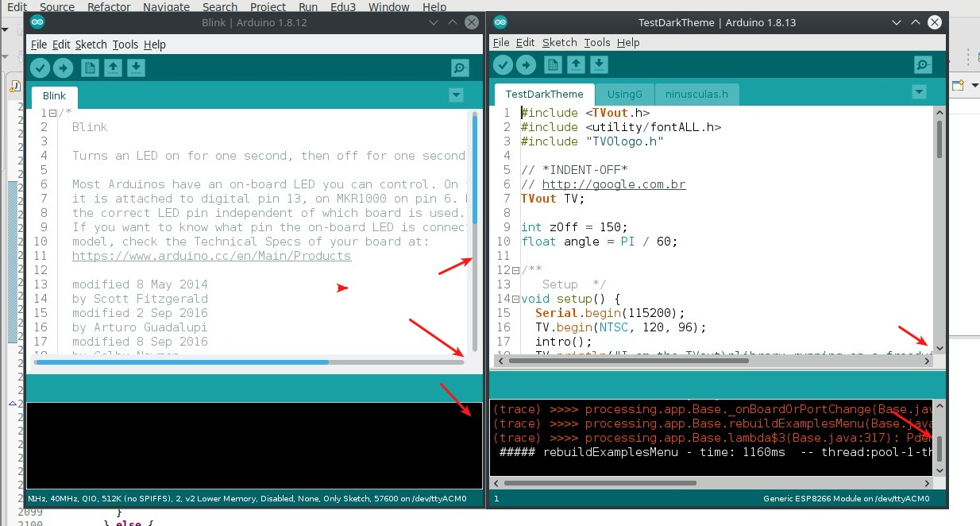
Task: Create a new sketch in the Blink window
Action: pos(90,68)
